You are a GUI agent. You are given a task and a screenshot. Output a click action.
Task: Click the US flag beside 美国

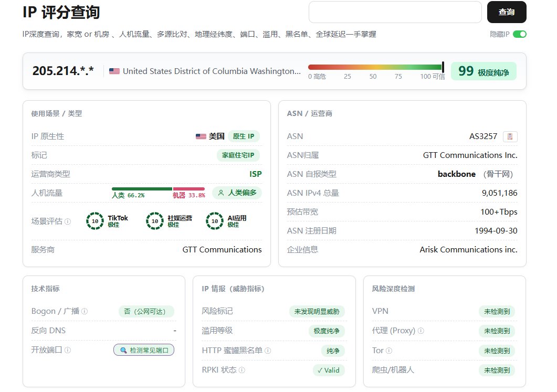[201, 136]
